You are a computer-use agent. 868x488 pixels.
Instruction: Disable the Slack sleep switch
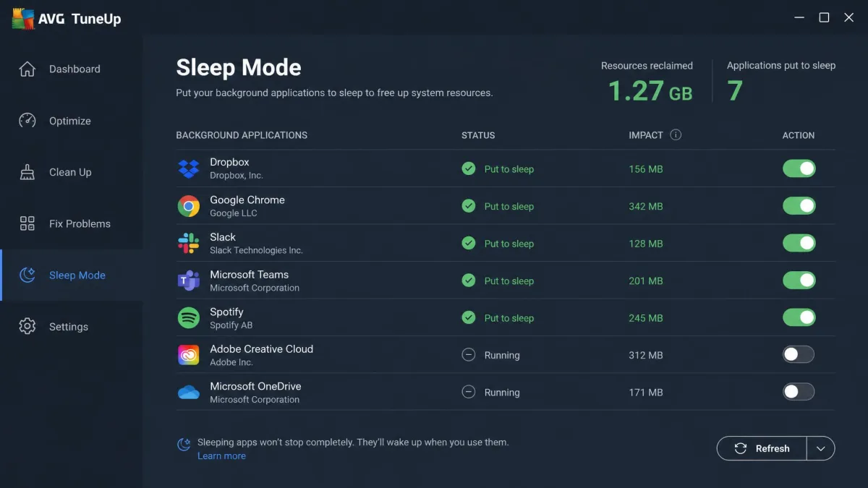799,243
